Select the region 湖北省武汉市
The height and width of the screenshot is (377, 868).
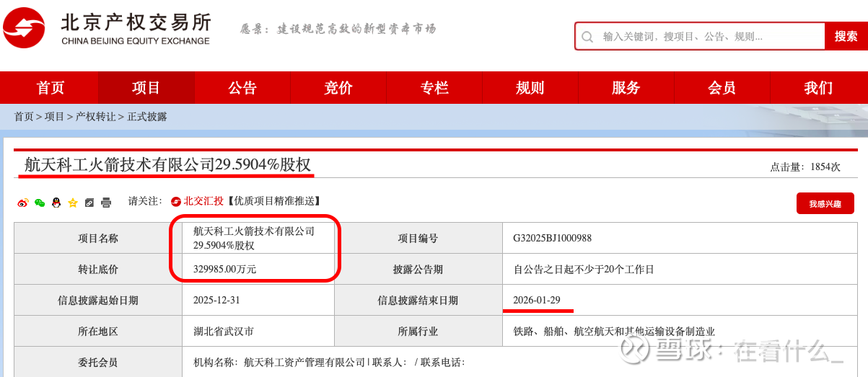pos(224,331)
